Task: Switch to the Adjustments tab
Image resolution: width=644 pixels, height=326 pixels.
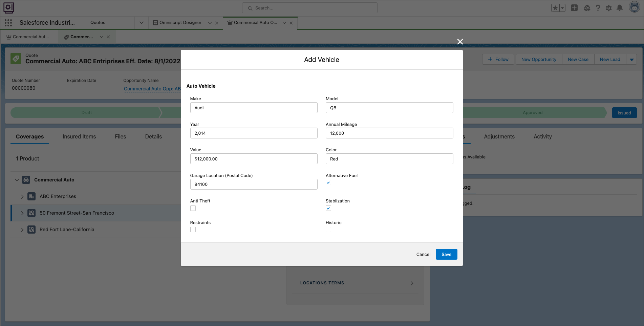Action: 499,136
